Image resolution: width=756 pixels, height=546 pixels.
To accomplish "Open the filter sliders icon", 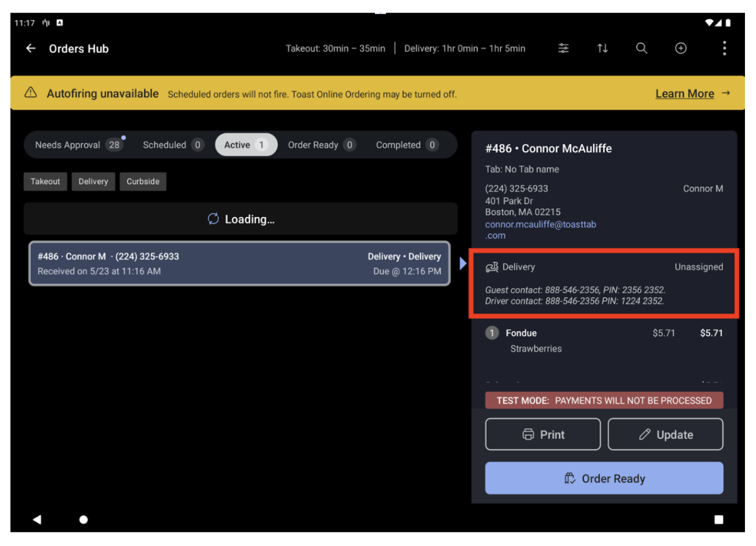I will click(x=563, y=48).
